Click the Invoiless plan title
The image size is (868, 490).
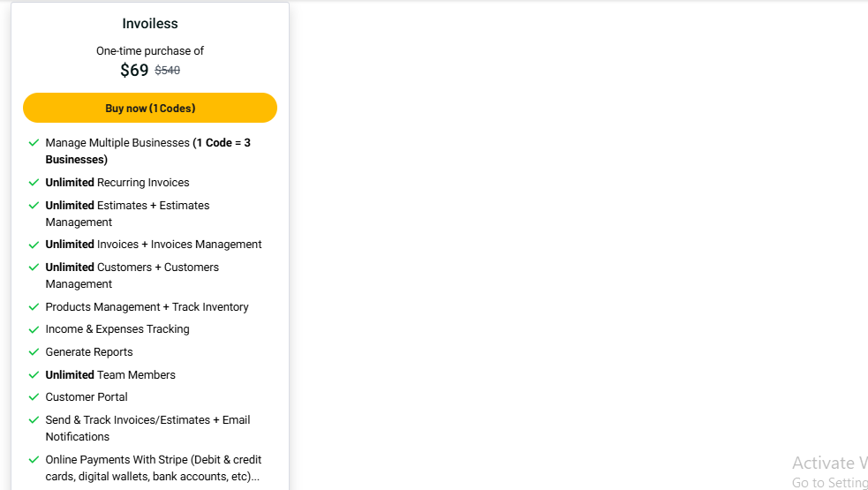click(x=150, y=24)
